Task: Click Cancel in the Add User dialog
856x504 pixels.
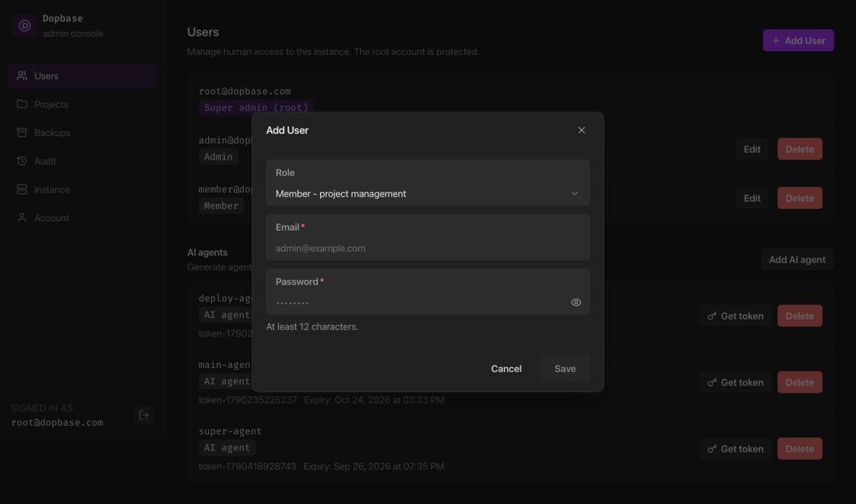Action: 506,369
